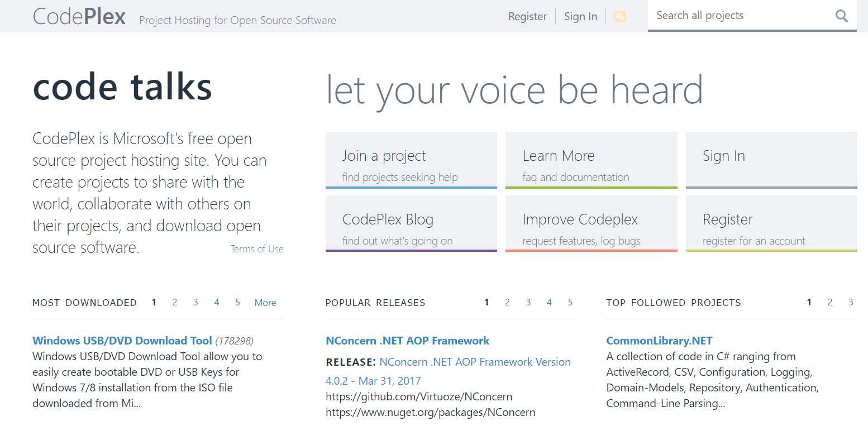
Task: Open Sign In link in header
Action: [x=580, y=16]
